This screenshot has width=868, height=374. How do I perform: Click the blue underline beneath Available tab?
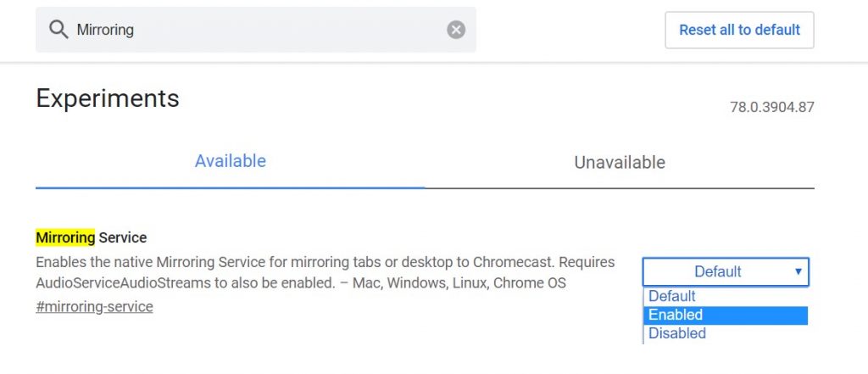point(231,187)
